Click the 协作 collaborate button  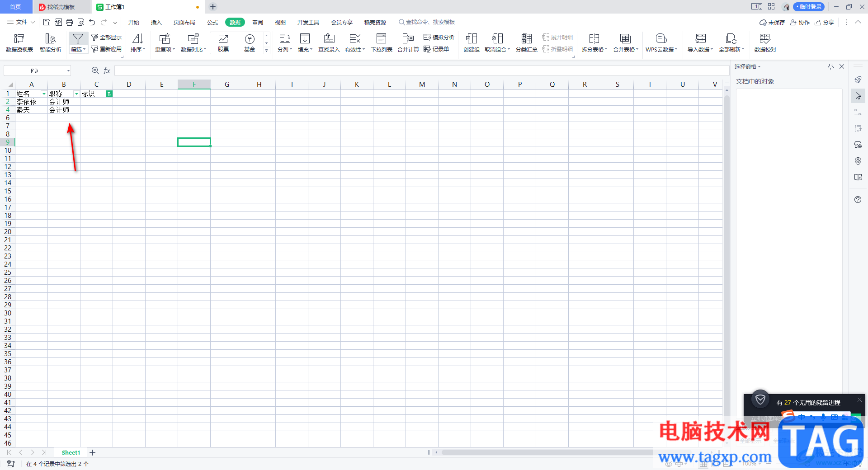point(800,22)
